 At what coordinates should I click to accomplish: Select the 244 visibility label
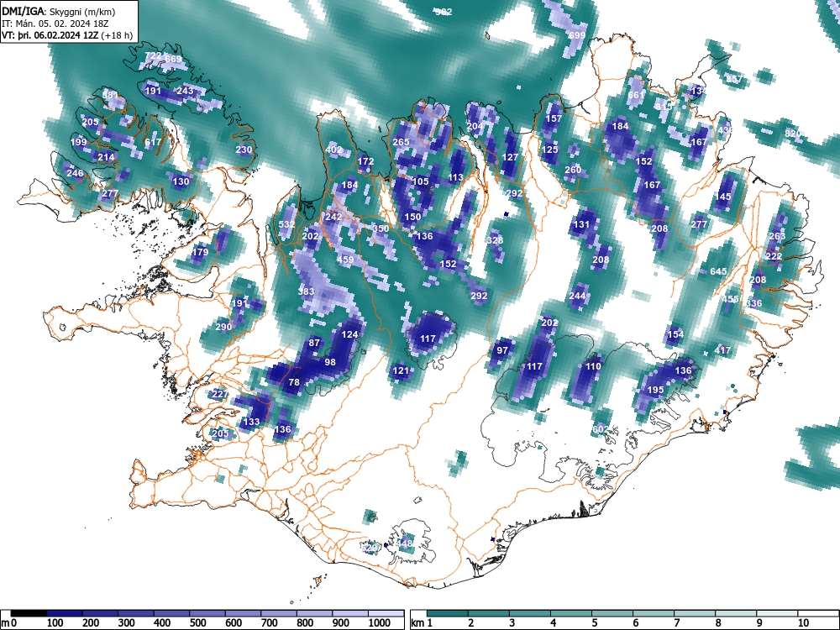578,296
